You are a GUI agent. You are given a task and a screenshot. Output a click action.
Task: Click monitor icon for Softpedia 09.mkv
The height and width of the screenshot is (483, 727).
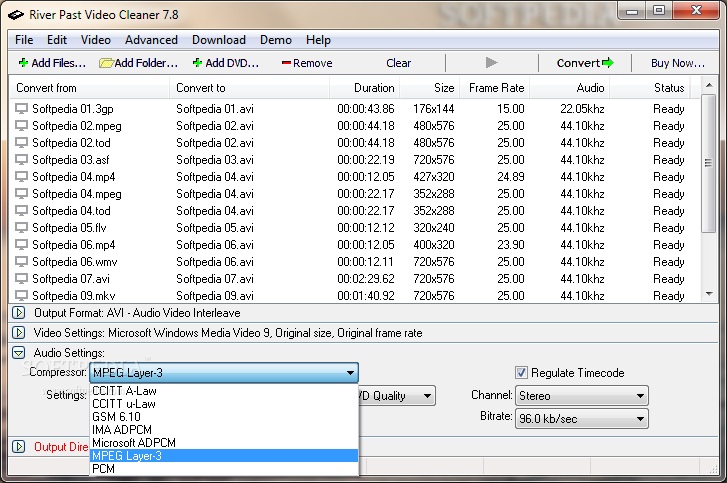[21, 296]
